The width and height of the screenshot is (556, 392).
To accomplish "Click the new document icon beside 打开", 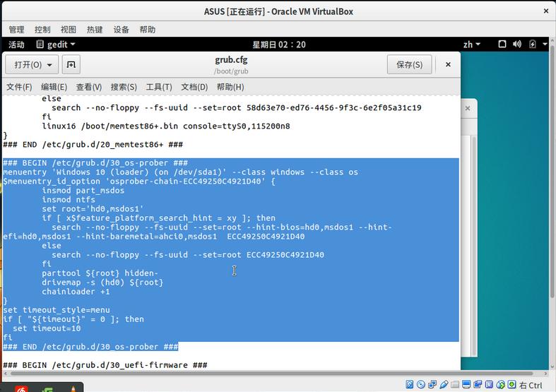I will [71, 64].
